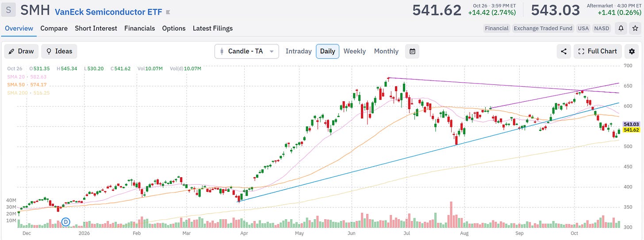Go to the Short Interest tab
Image resolution: width=644 pixels, height=240 pixels.
[x=96, y=28]
